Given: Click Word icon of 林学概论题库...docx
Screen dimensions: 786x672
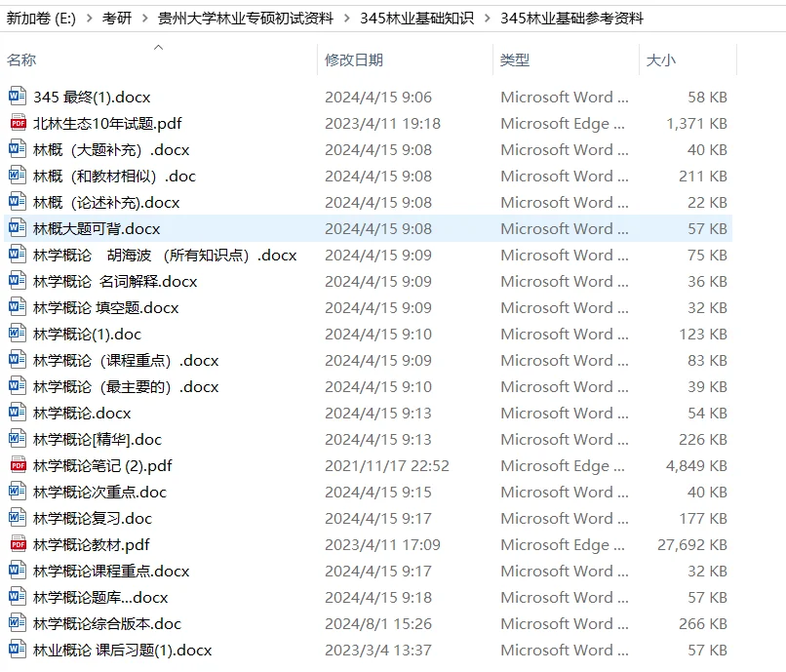Looking at the screenshot, I should tap(18, 596).
